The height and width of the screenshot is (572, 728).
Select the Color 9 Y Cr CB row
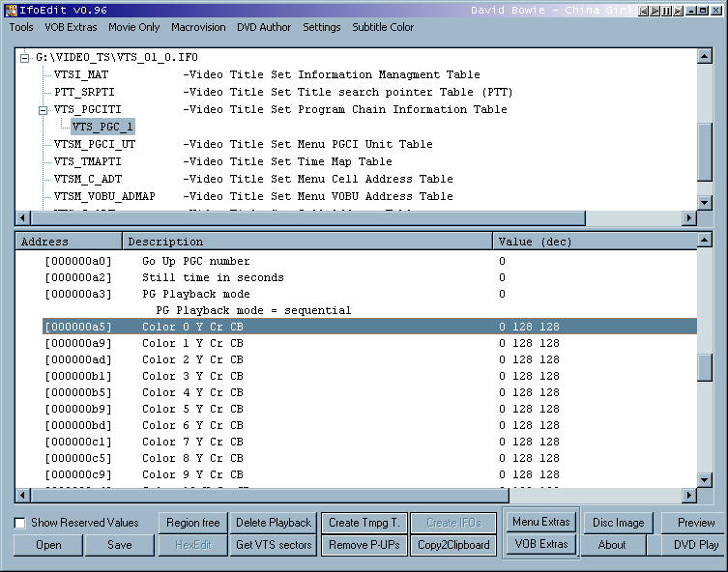[x=369, y=474]
